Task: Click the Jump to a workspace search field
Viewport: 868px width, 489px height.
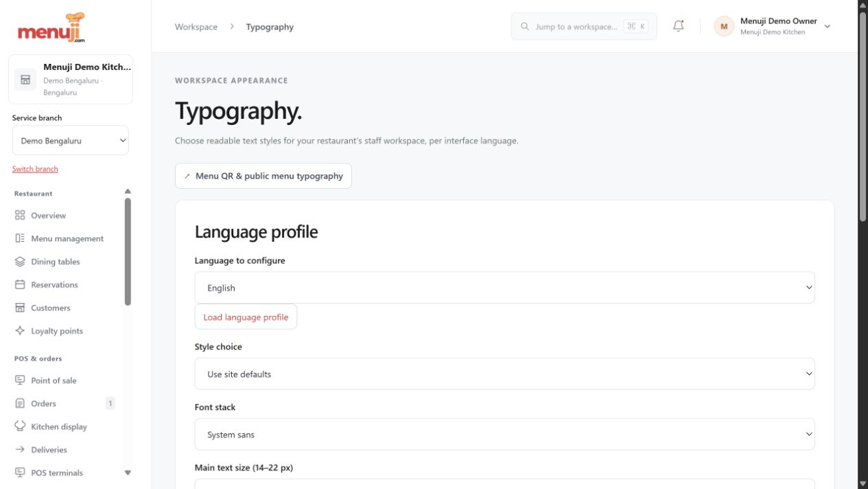Action: tap(584, 27)
